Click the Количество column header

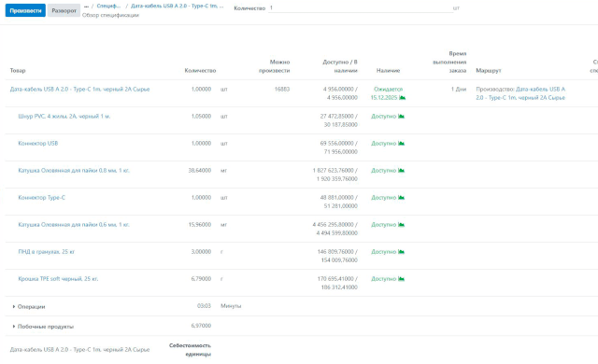[200, 70]
